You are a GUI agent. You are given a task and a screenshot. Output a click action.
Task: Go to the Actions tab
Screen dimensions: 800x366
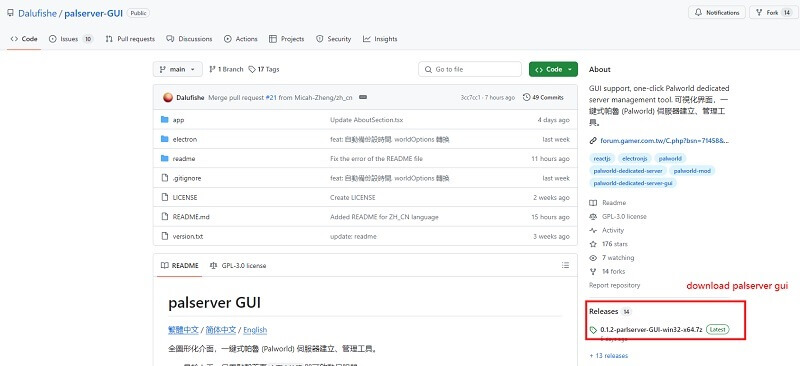coord(240,39)
